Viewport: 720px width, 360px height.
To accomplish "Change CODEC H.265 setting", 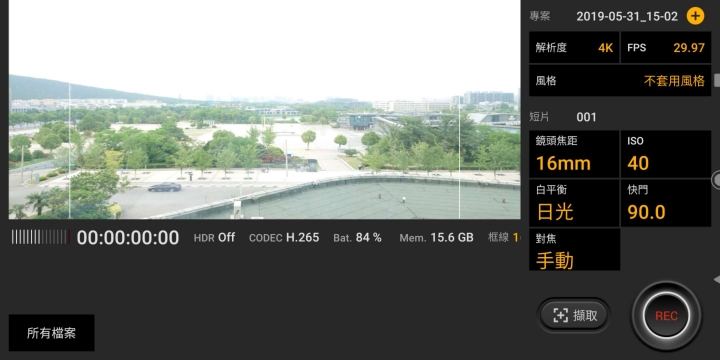I will (x=284, y=237).
